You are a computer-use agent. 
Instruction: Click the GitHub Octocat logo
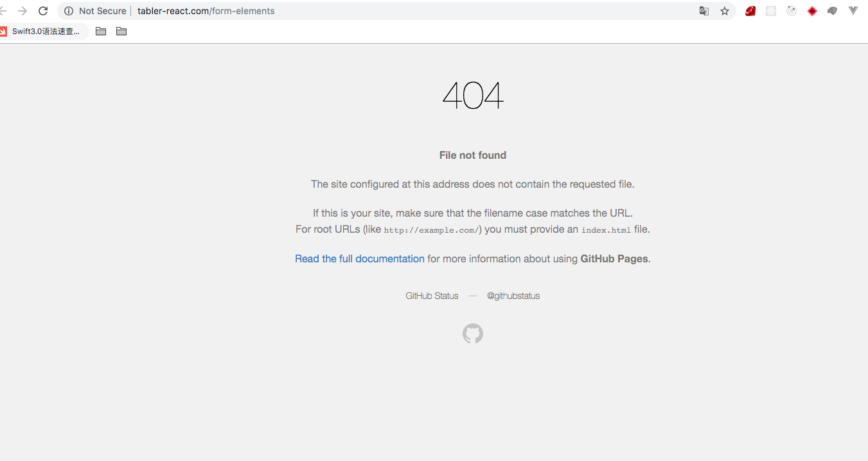tap(473, 333)
